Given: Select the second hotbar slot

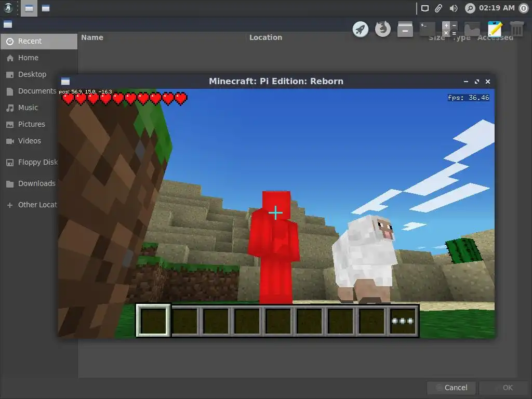Looking at the screenshot, I should [x=184, y=321].
